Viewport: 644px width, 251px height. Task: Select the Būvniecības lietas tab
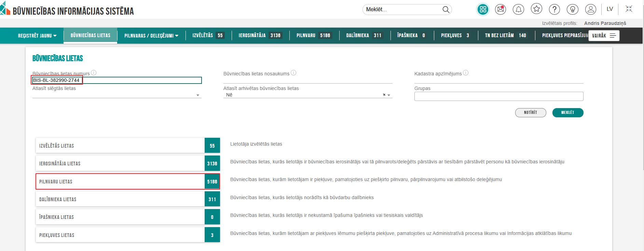coord(91,35)
